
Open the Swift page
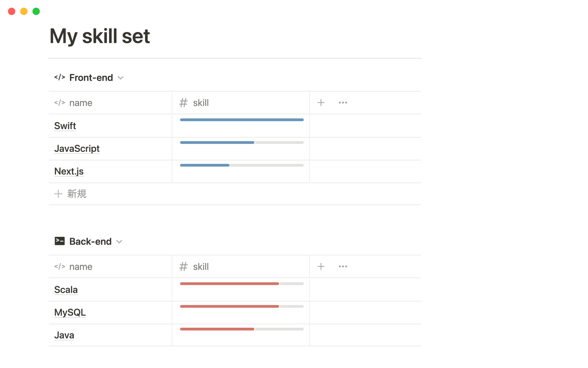pos(65,126)
